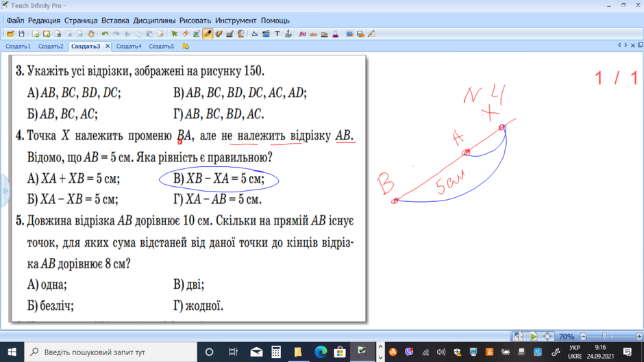Select the green arrow pointer tool
This screenshot has height=362, width=644.
(174, 34)
